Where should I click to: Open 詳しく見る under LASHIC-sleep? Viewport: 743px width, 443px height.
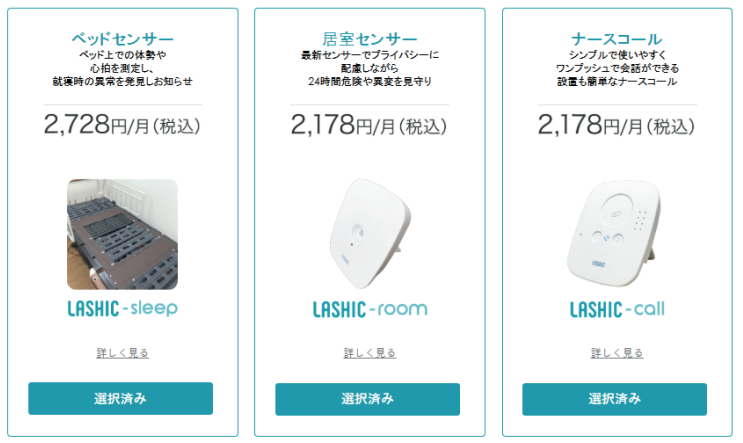(x=122, y=353)
